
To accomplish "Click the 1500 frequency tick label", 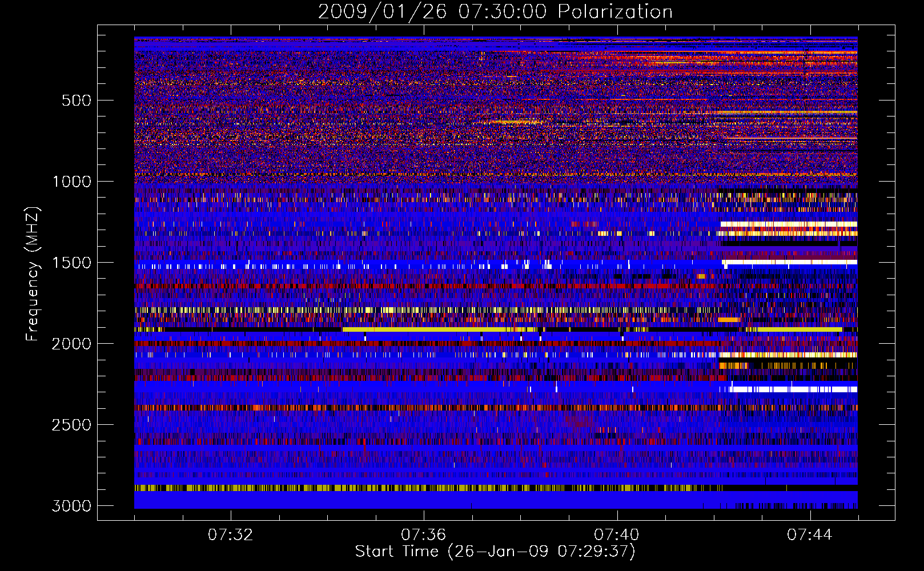I will (71, 263).
